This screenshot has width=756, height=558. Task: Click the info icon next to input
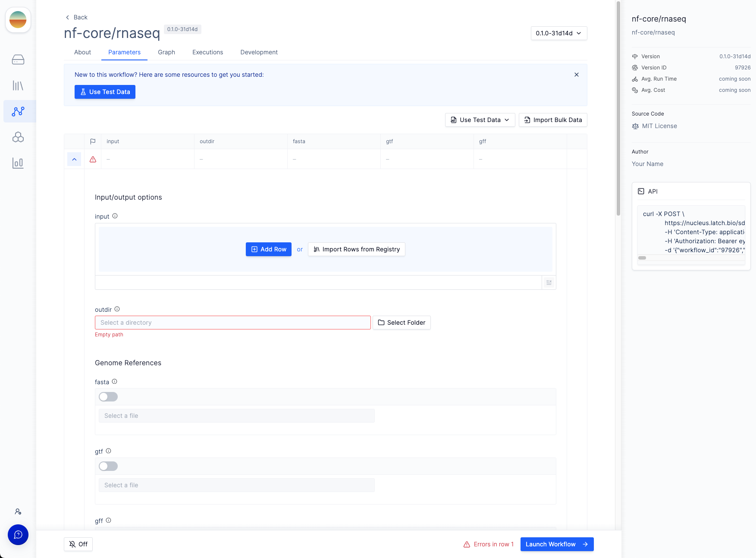pos(115,216)
